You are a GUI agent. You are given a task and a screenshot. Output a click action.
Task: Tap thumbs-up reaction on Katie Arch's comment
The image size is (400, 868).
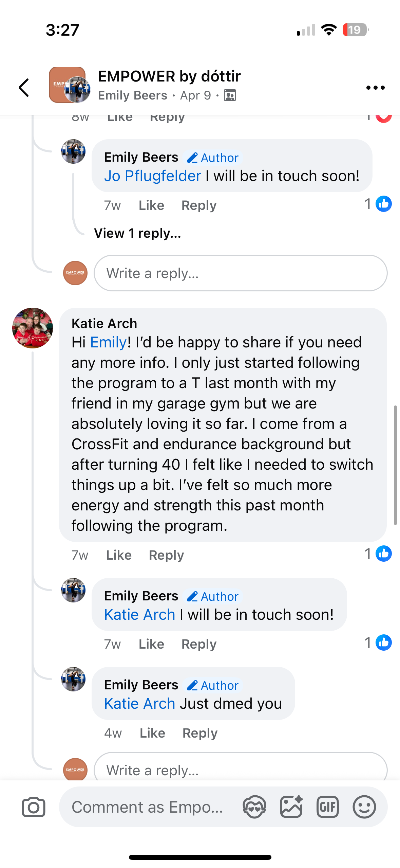[383, 554]
